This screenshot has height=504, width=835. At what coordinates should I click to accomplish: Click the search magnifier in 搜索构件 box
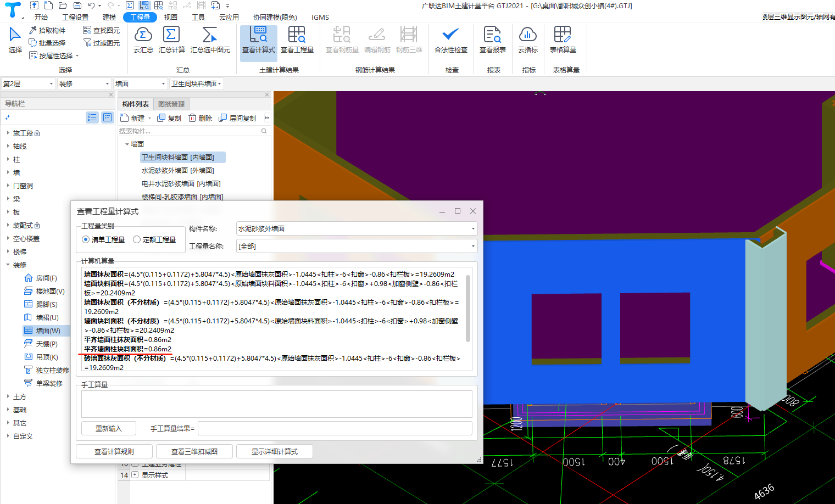pos(264,131)
